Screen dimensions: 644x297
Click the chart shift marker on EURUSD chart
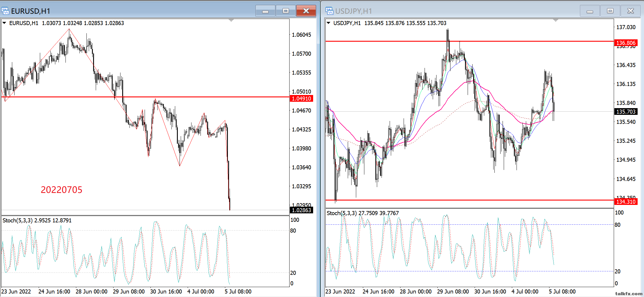click(231, 20)
